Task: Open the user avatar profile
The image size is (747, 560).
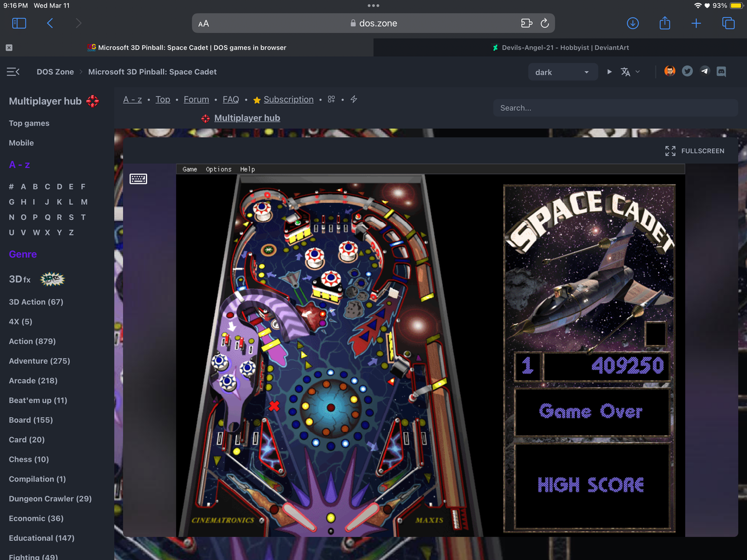Action: coord(670,71)
